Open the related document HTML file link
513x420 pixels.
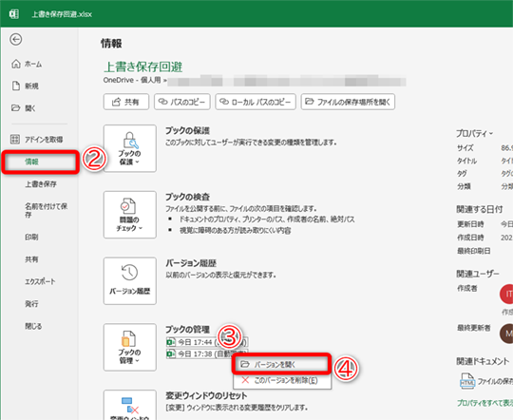[486, 381]
